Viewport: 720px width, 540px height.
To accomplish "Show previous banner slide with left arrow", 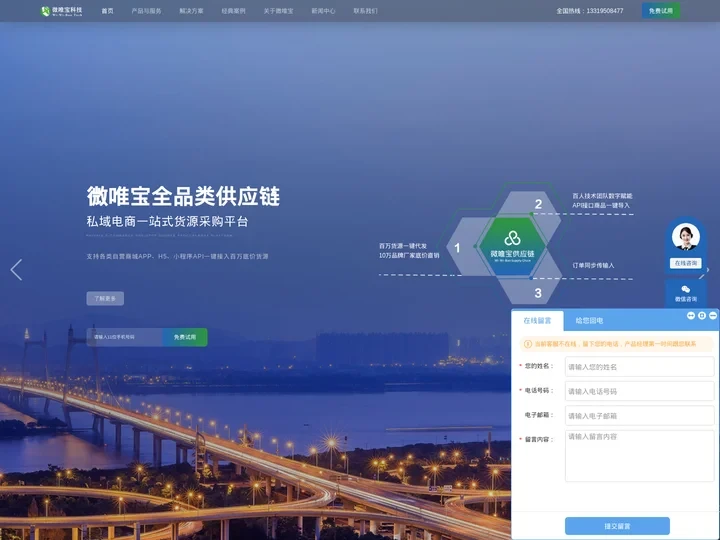I will click(x=16, y=270).
